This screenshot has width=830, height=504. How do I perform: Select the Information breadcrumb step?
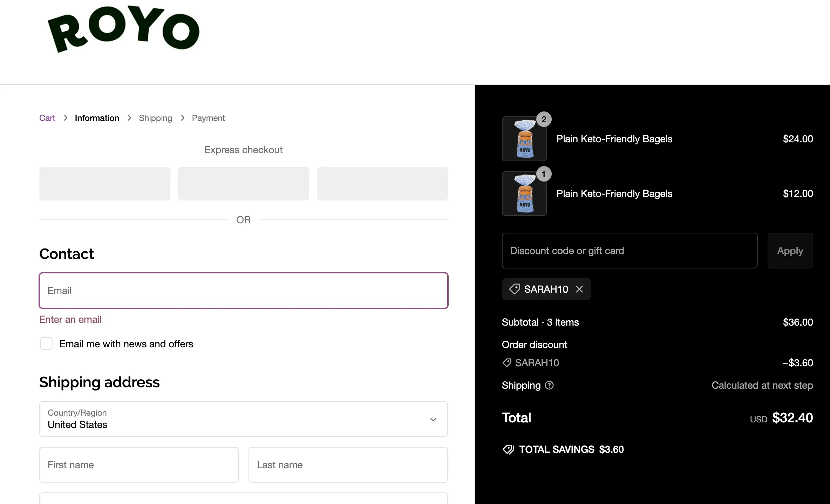tap(97, 118)
